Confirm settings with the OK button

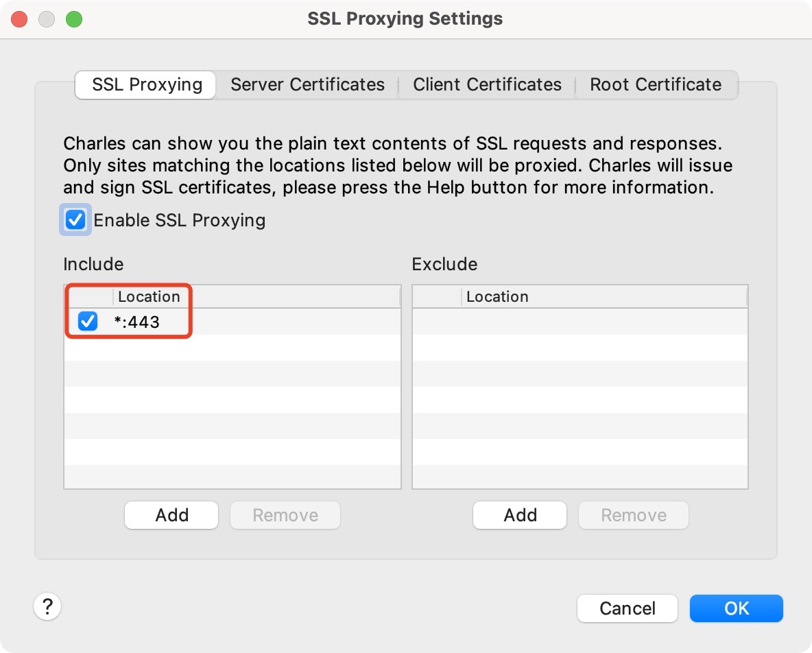(736, 608)
